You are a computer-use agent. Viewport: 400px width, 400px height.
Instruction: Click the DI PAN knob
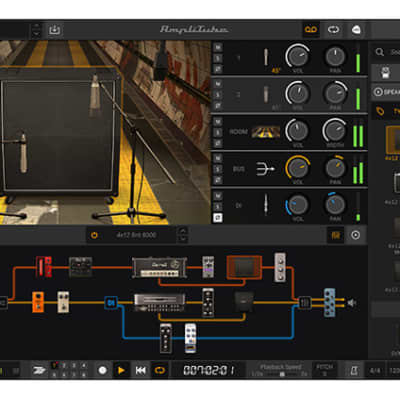click(x=335, y=204)
